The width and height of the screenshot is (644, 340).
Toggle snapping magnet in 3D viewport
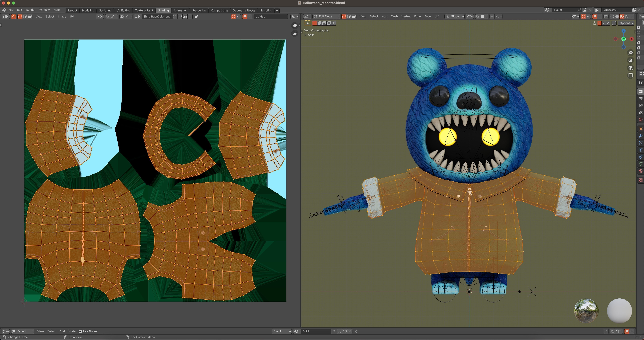pos(478,16)
